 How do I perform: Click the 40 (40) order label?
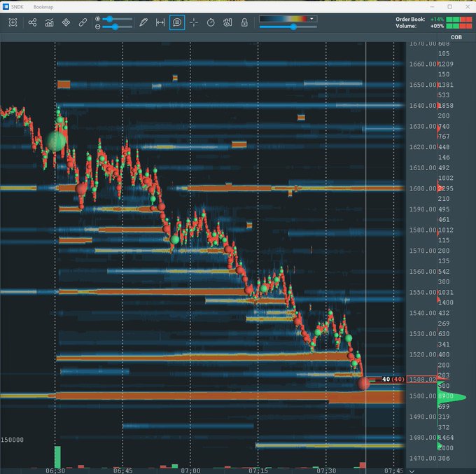point(393,379)
